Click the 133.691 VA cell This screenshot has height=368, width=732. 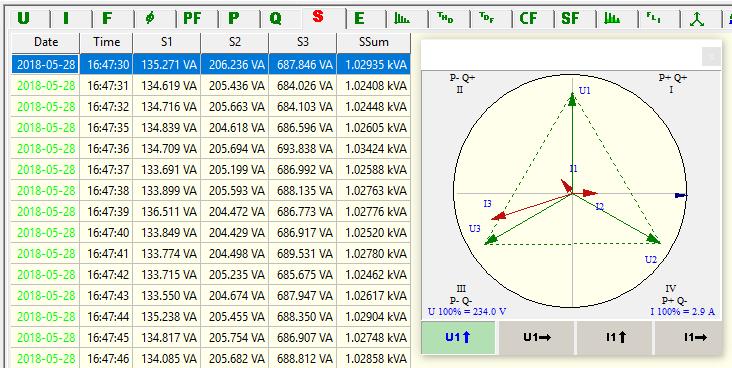pyautogui.click(x=167, y=170)
